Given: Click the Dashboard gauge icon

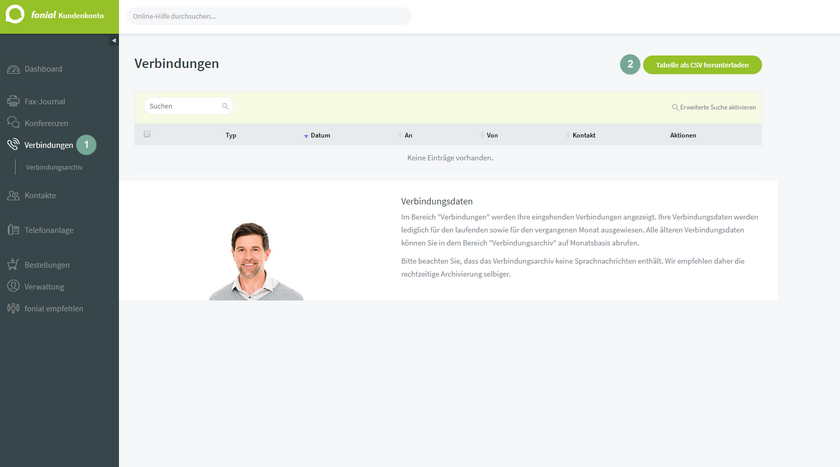Looking at the screenshot, I should [x=13, y=69].
